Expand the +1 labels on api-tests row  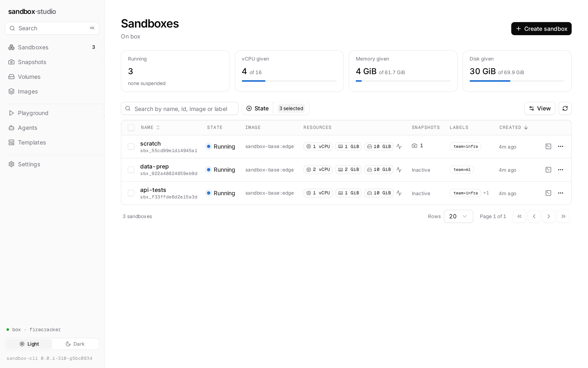point(486,193)
